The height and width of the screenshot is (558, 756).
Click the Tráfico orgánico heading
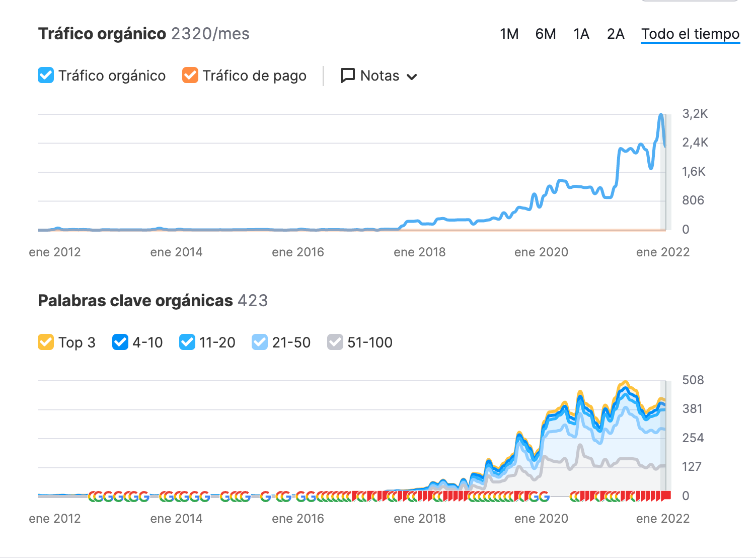[x=102, y=34]
